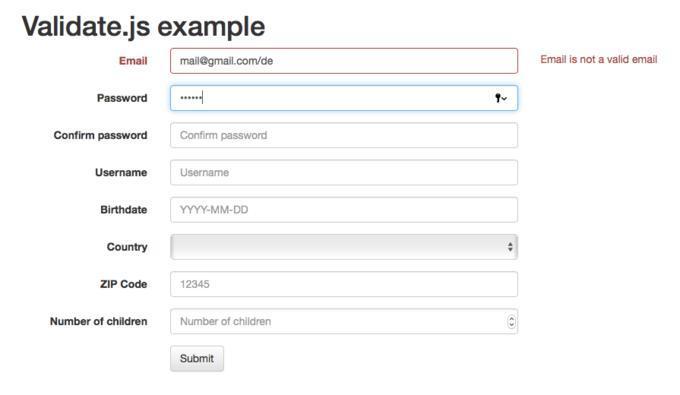Click the ZIP Code input field

344,284
